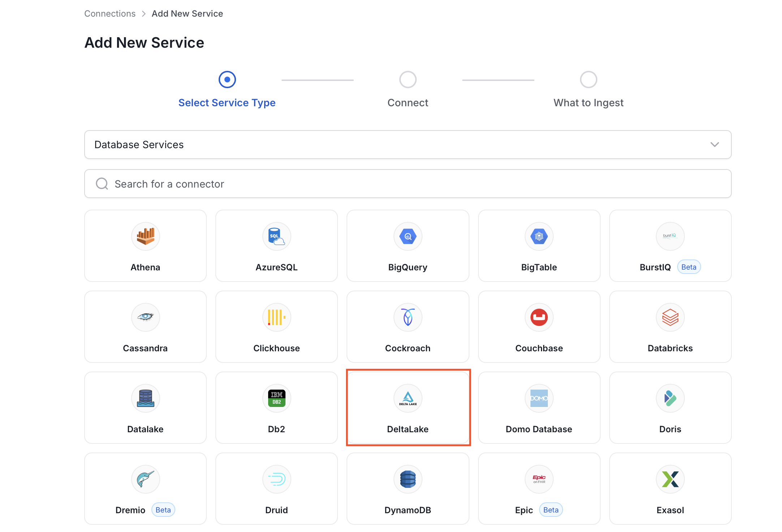Click the Databricks card label
This screenshot has width=782, height=532.
pyautogui.click(x=670, y=348)
